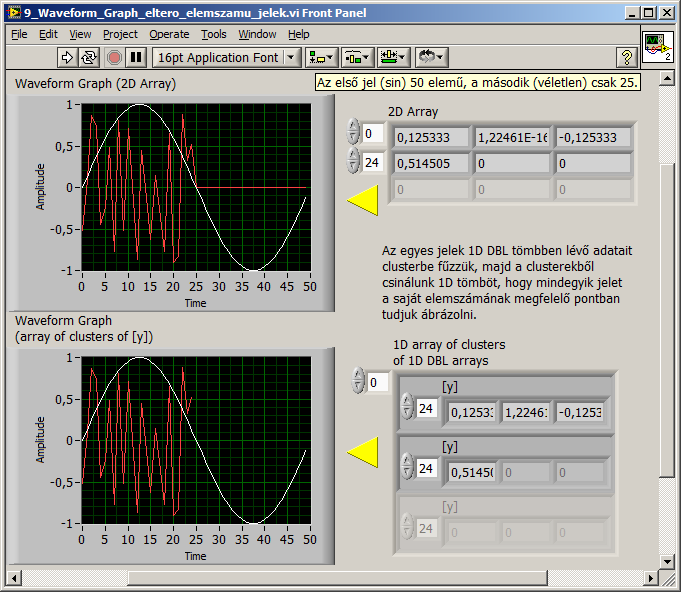Open the Project menu

(x=120, y=34)
